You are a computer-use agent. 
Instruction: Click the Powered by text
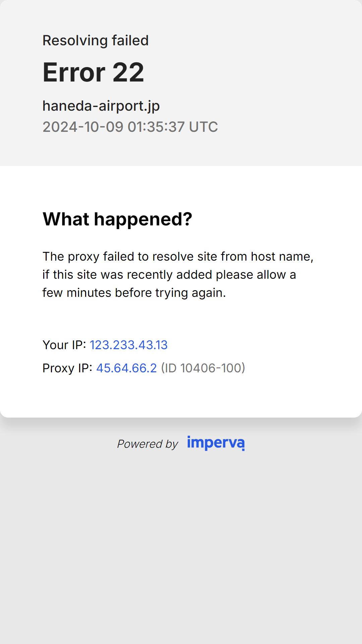pyautogui.click(x=147, y=444)
